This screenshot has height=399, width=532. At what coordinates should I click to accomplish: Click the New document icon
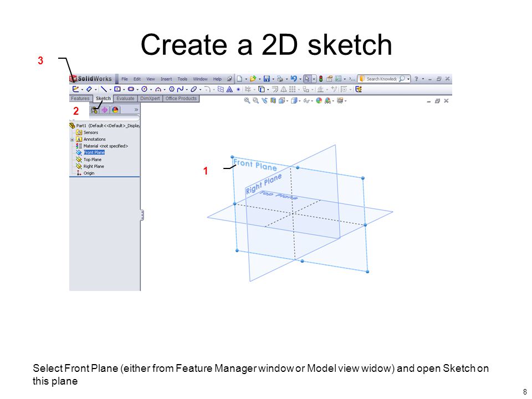(239, 79)
